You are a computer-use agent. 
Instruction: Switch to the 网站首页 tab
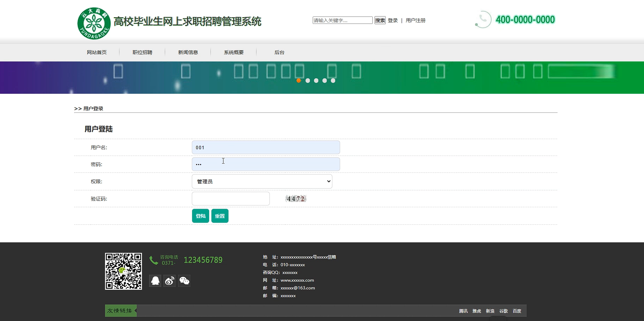[97, 52]
